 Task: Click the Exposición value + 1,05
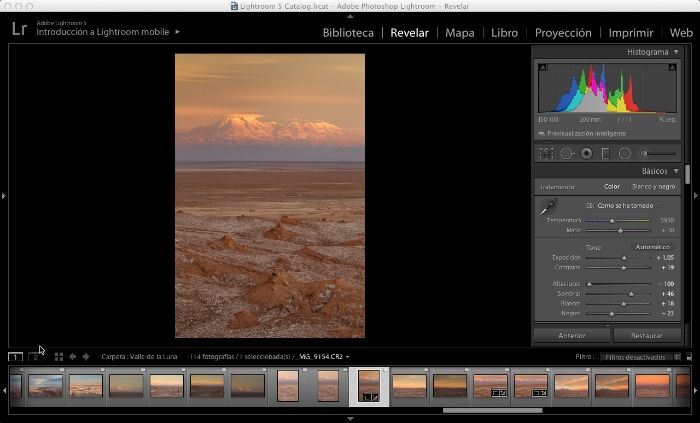click(x=665, y=258)
